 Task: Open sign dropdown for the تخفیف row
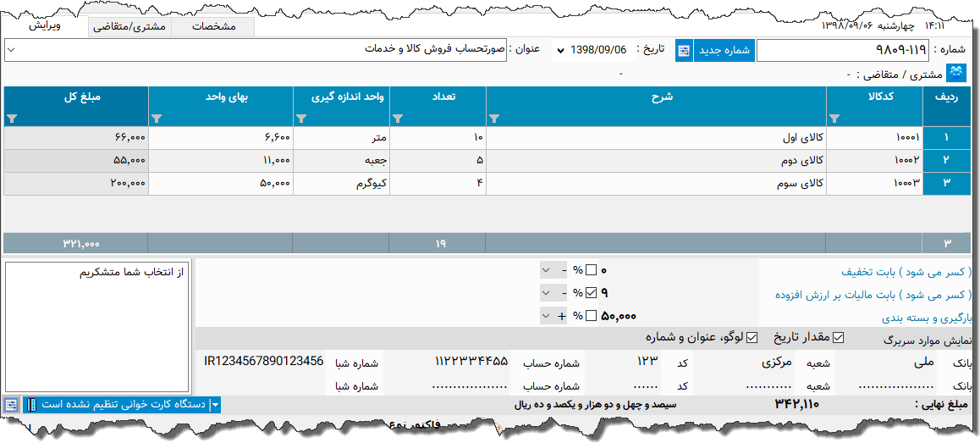point(554,270)
